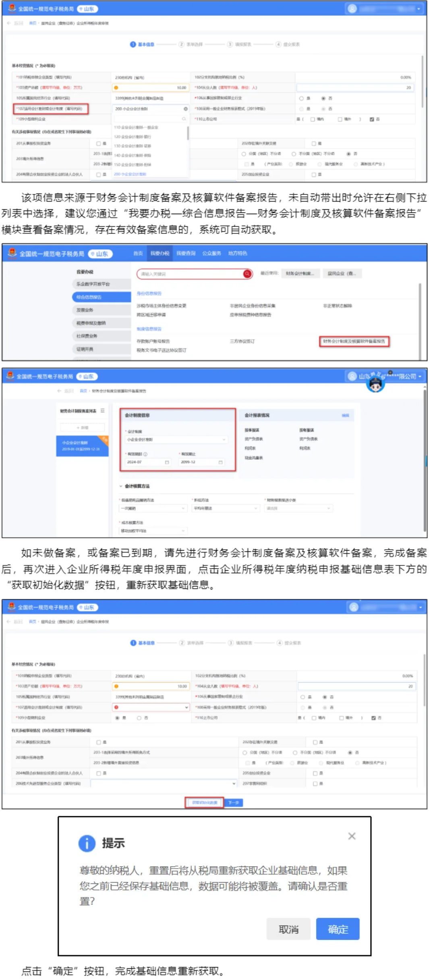Collapse the 会计核算方法 section chevron
The width and height of the screenshot is (429, 980).
click(120, 486)
